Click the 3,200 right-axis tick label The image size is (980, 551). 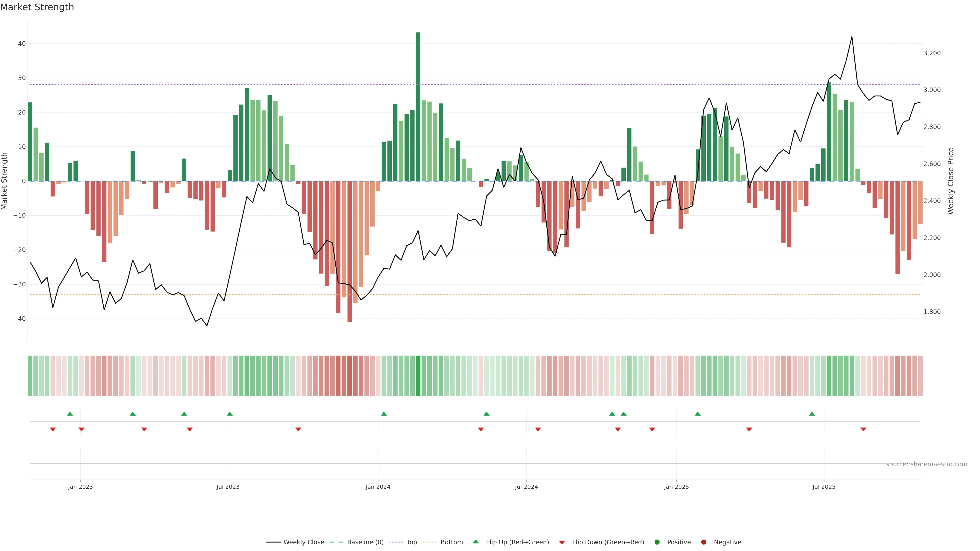[932, 53]
